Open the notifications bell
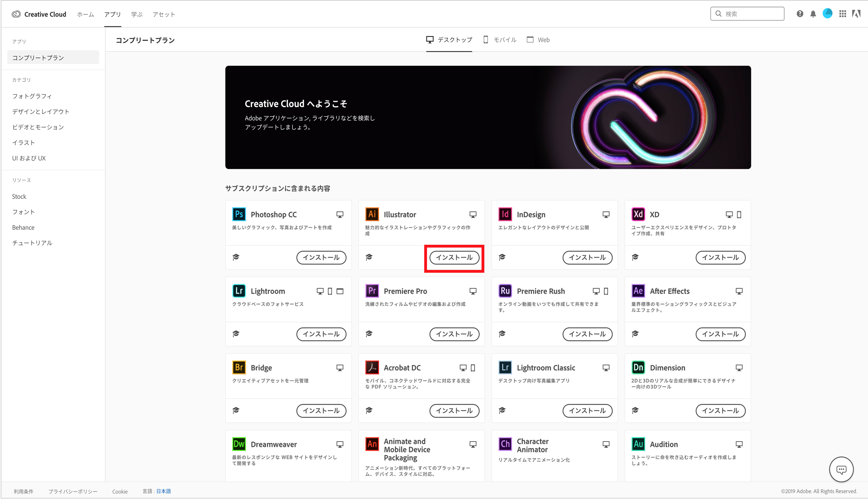Image resolution: width=868 pixels, height=500 pixels. point(813,14)
